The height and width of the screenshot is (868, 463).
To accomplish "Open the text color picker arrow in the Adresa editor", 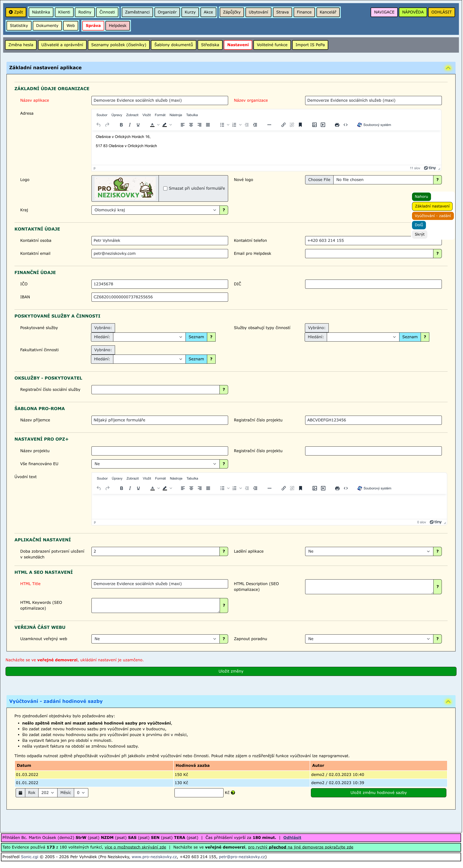I will pos(158,125).
